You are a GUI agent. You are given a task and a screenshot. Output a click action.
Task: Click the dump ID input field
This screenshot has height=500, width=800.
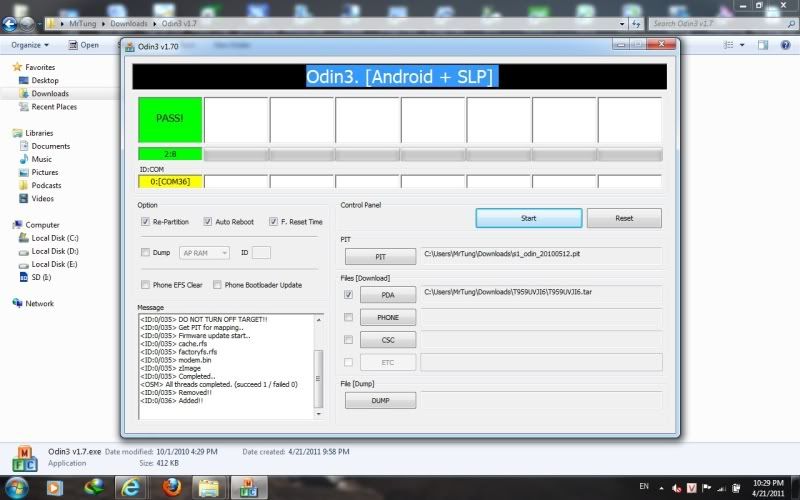[x=261, y=253]
